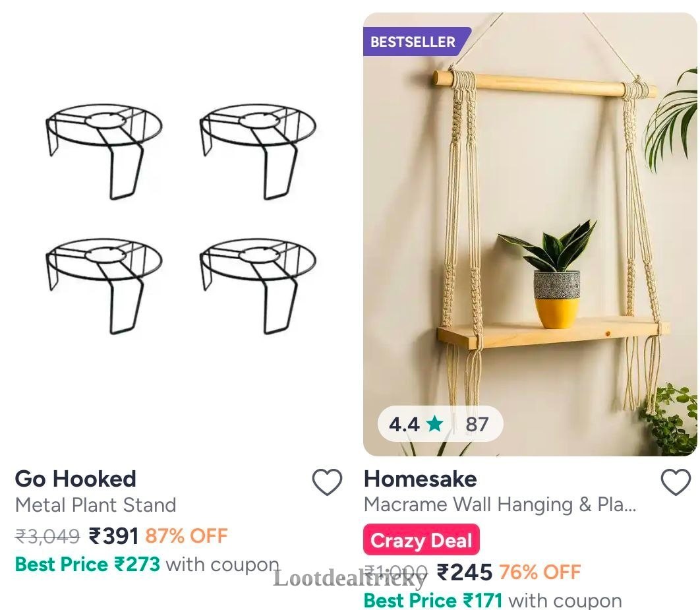700x610 pixels.
Task: Click the ₹391 price
Action: coord(114,536)
